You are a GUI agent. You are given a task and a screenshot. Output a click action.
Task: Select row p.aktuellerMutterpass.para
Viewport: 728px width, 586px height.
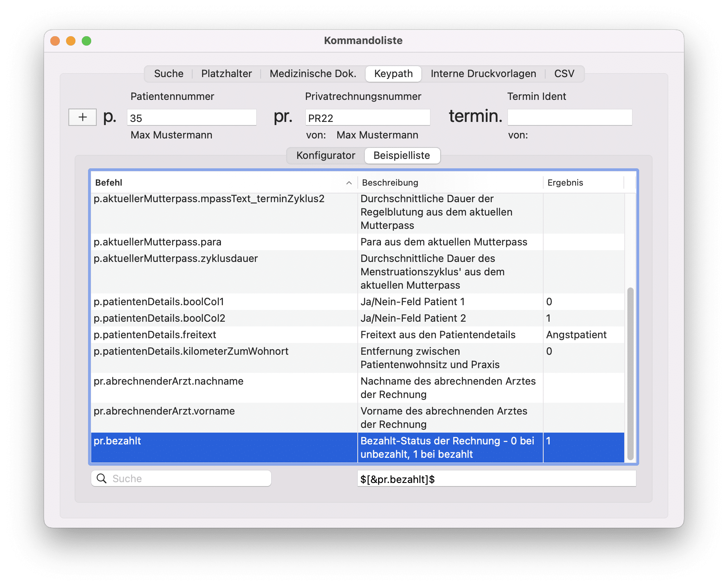click(x=358, y=242)
